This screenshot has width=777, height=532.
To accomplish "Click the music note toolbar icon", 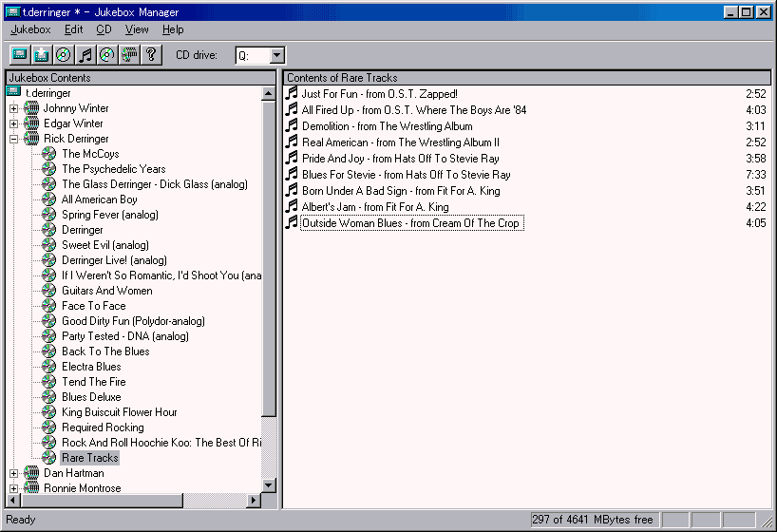I will tap(85, 55).
